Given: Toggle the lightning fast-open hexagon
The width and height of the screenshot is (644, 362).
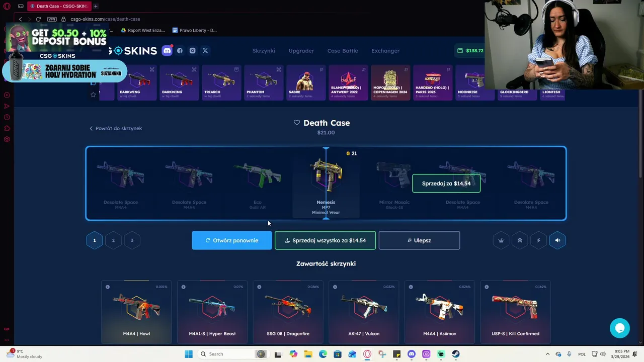Looking at the screenshot, I should (538, 240).
